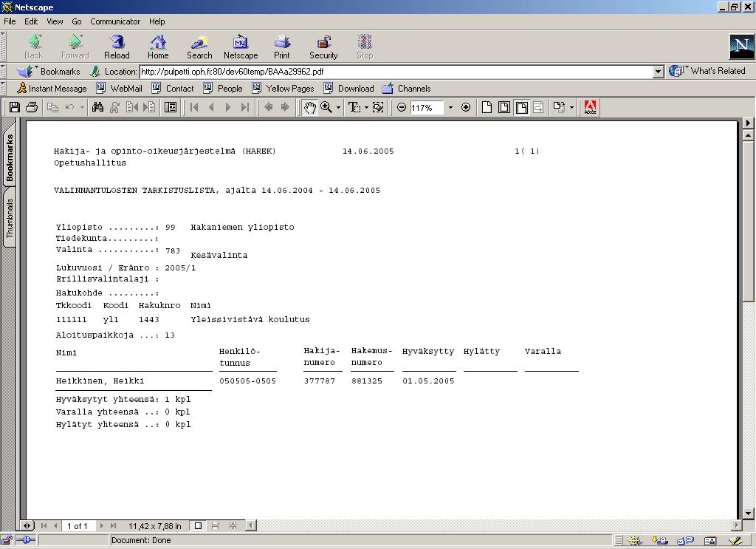
Task: Open People personal toolbar link
Action: (223, 88)
